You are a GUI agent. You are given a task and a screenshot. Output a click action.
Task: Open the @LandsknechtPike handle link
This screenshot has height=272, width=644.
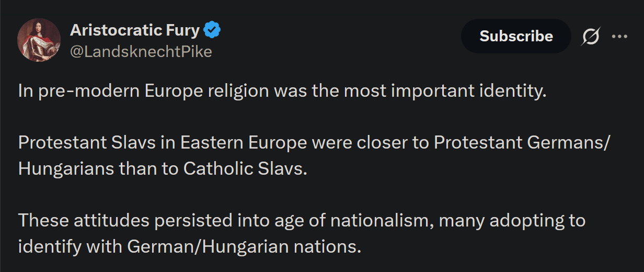(141, 51)
